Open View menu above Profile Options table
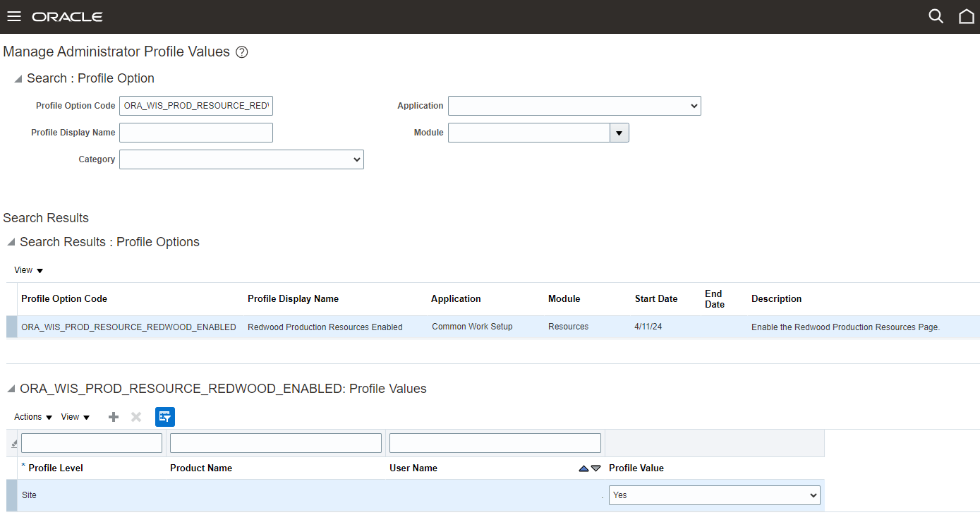The height and width of the screenshot is (527, 980). tap(29, 270)
